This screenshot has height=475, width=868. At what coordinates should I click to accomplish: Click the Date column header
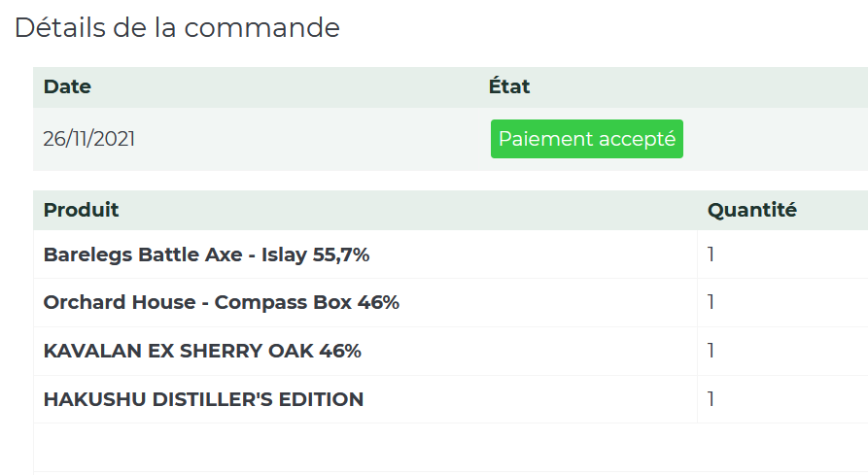pos(67,86)
